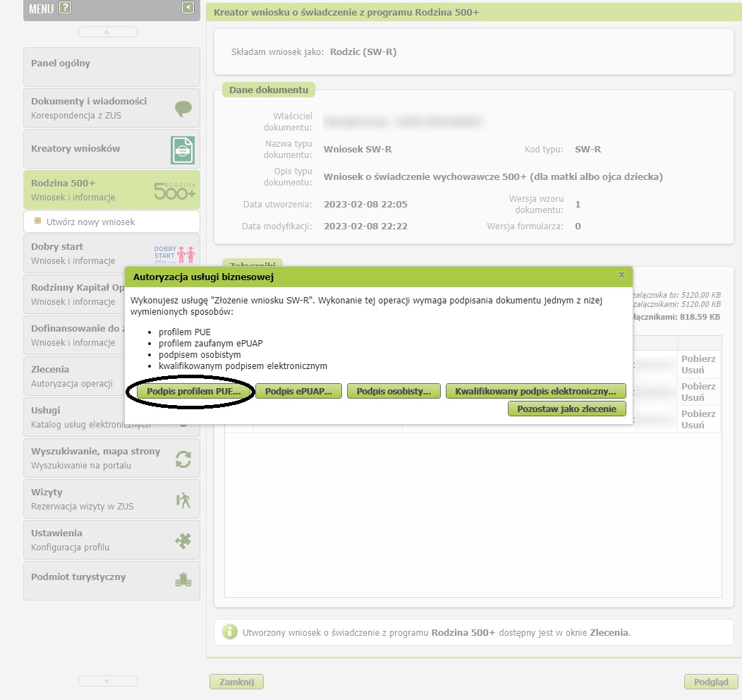Close the Autoryzacja usługi biznesowej dialog
742x700 pixels.
[x=621, y=275]
